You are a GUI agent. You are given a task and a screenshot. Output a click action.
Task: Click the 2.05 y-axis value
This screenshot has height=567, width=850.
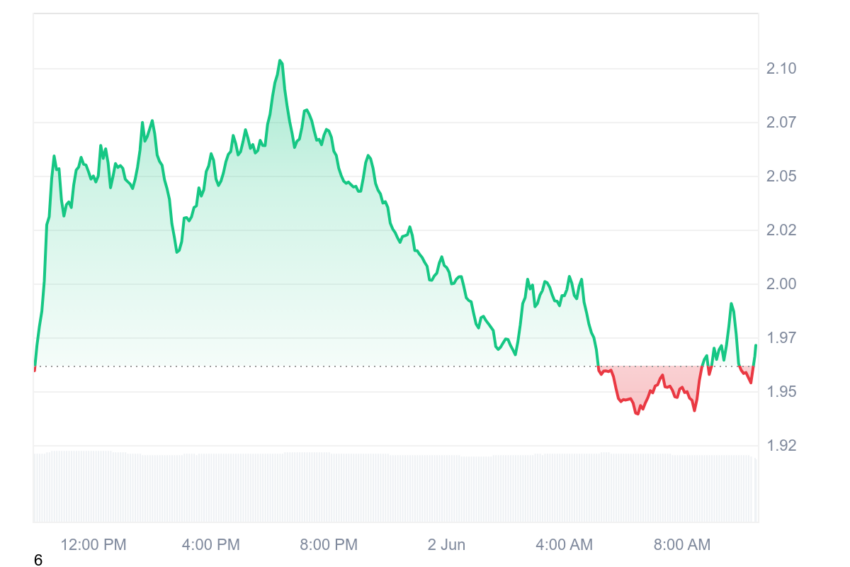point(781,176)
